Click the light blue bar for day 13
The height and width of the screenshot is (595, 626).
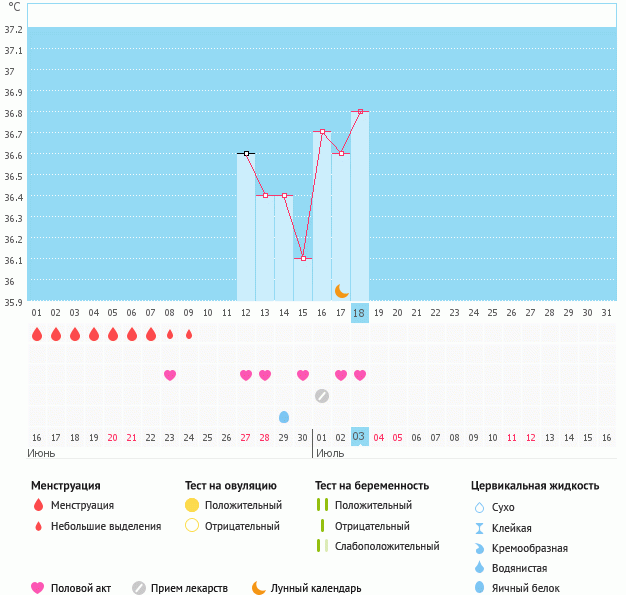tap(265, 250)
